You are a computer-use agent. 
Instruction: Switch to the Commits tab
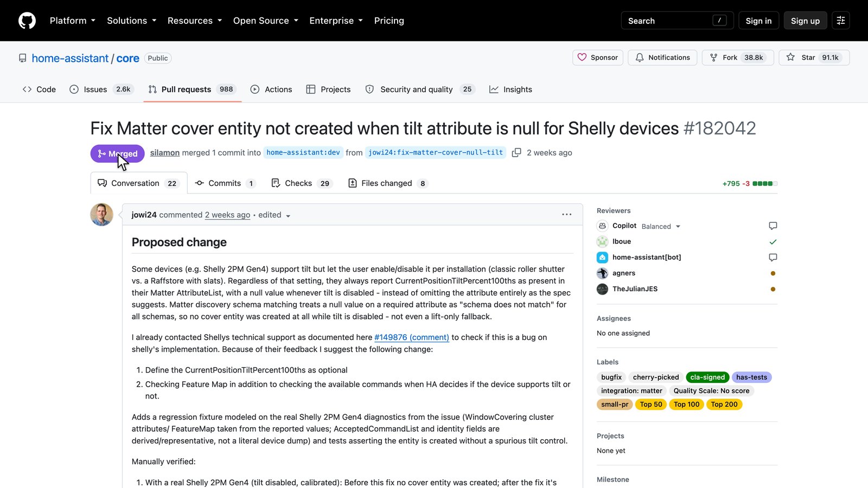(225, 183)
